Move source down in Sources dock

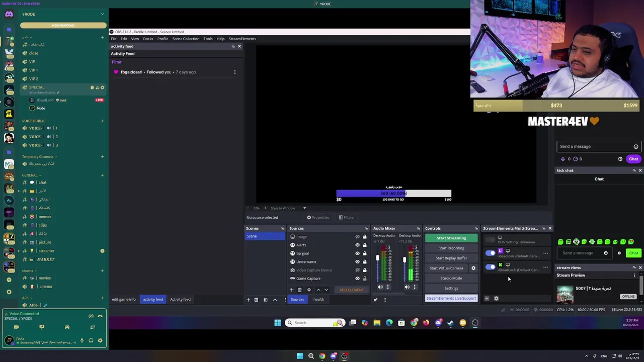[326, 290]
